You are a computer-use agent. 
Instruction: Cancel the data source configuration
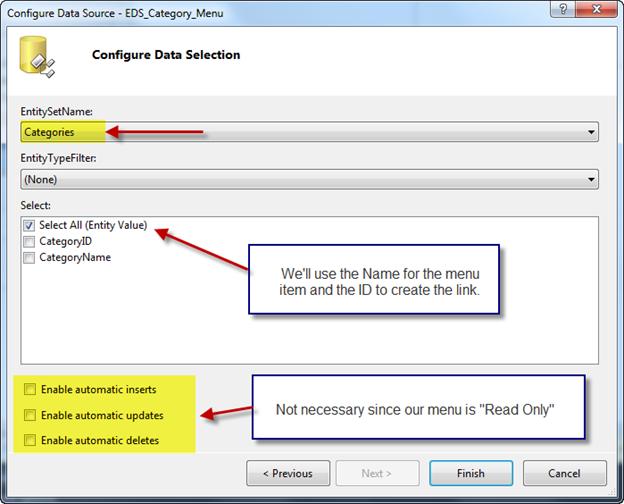click(x=563, y=473)
